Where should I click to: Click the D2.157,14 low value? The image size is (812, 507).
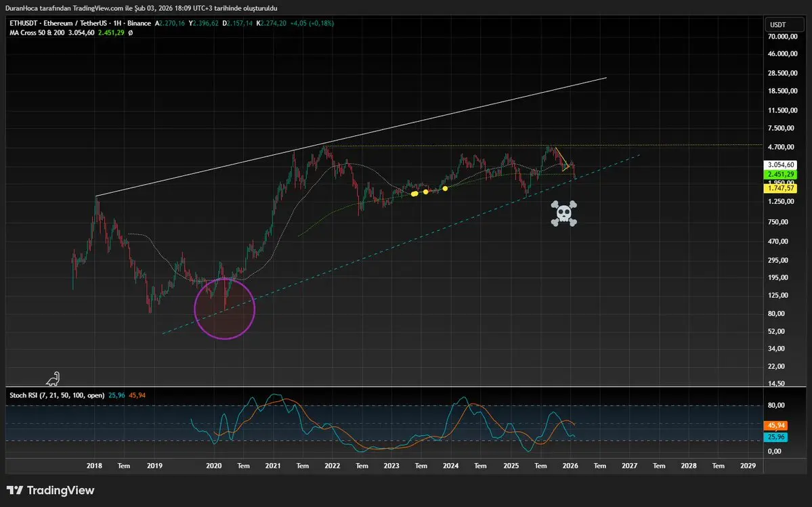(x=238, y=23)
